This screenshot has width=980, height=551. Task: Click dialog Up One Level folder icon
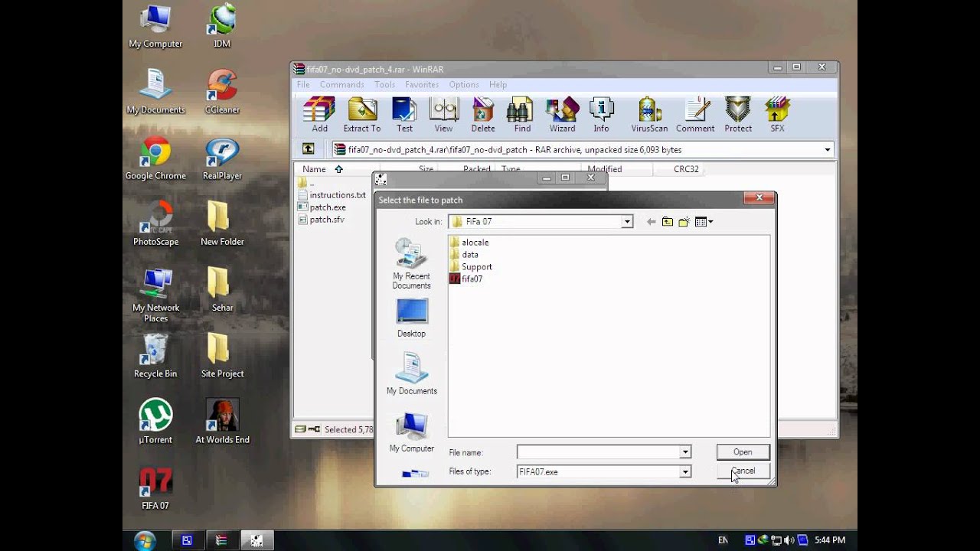tap(668, 222)
